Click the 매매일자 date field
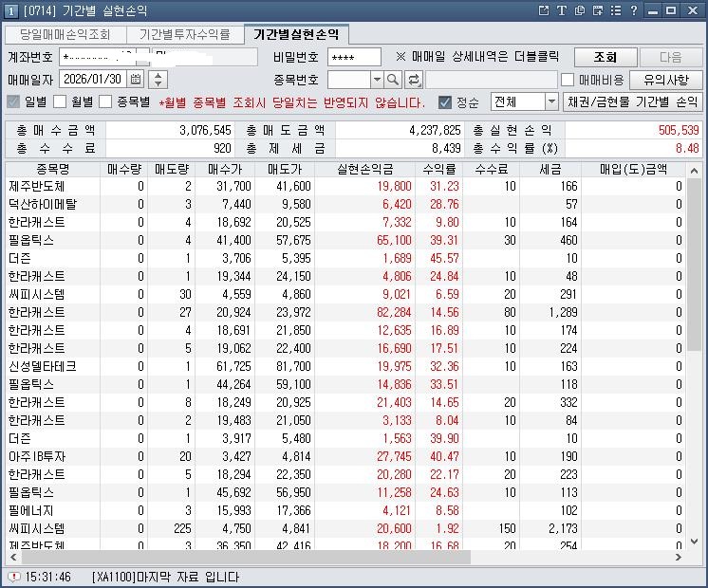 [x=93, y=80]
